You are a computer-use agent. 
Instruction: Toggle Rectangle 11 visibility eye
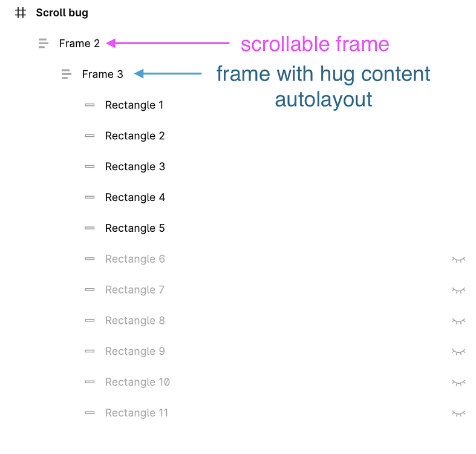click(458, 413)
